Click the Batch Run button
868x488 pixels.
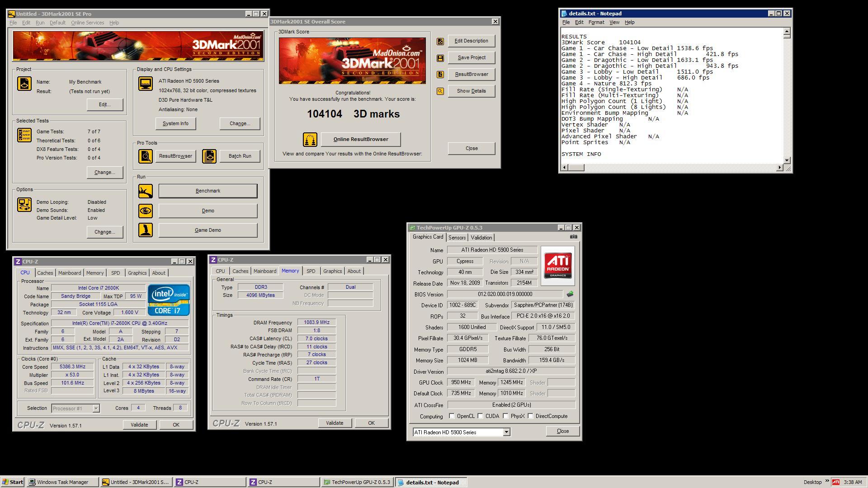tap(240, 156)
